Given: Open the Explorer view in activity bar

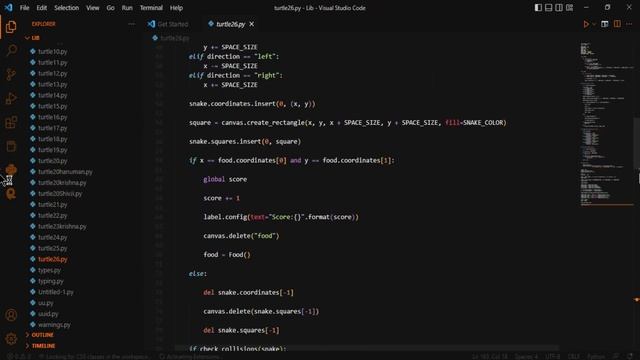Looking at the screenshot, I should 11,27.
